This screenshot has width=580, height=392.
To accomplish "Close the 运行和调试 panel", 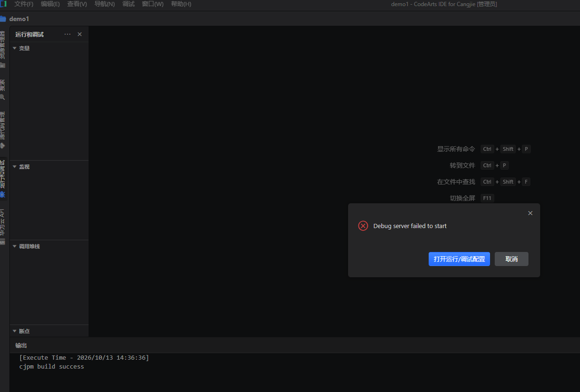I will click(x=80, y=34).
